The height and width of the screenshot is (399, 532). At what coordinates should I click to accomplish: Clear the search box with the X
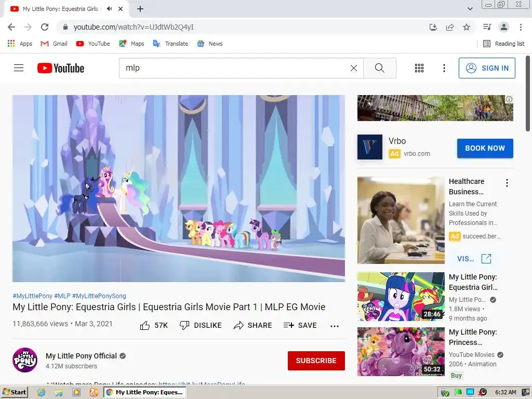(x=353, y=68)
